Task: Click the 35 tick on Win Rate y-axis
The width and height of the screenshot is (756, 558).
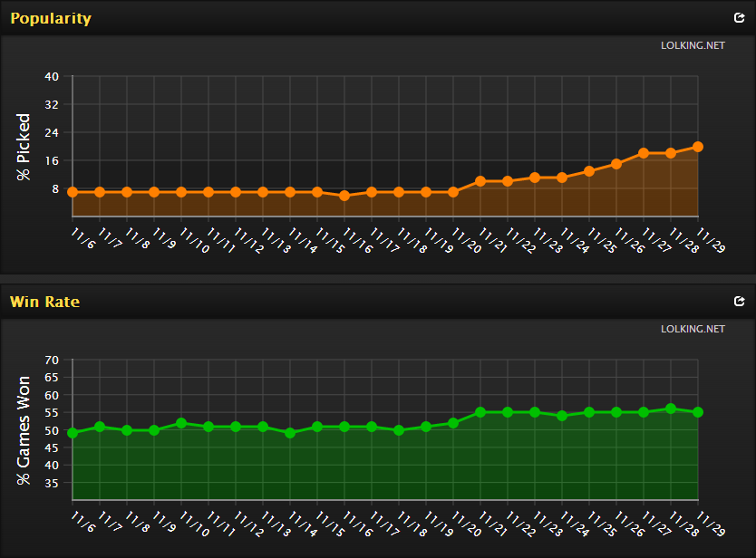Action: (x=52, y=483)
